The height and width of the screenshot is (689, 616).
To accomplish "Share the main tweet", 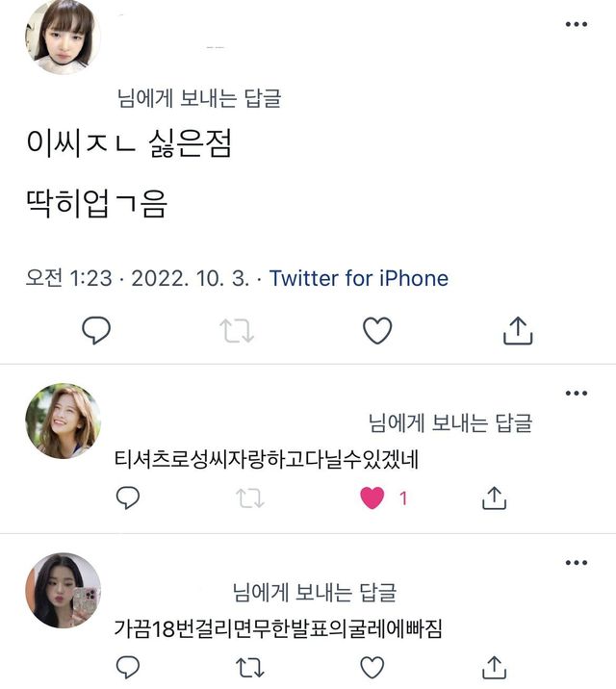I will [x=518, y=331].
